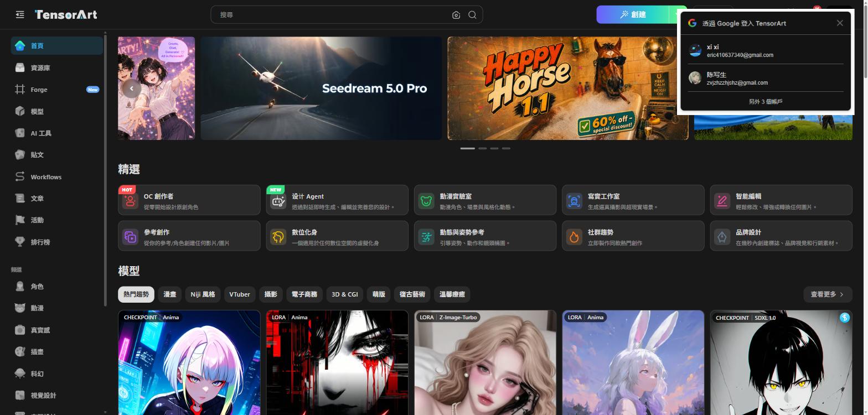Switch to the 萌版 model tab
Viewport: 868px width, 415px height.
(x=379, y=294)
